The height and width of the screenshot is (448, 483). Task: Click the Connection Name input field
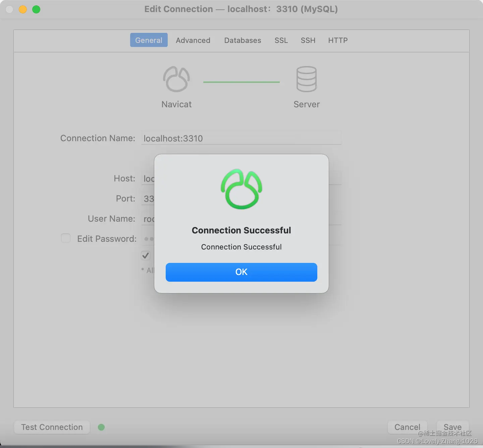[241, 138]
